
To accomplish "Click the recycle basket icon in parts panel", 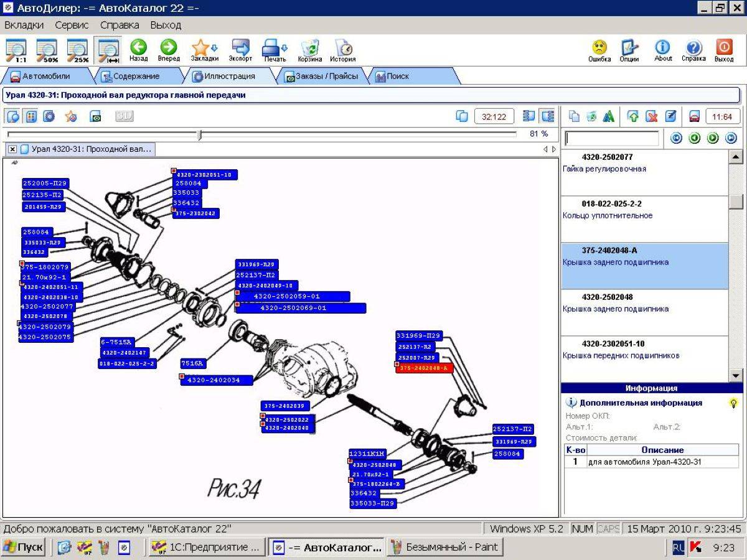I will coord(592,116).
